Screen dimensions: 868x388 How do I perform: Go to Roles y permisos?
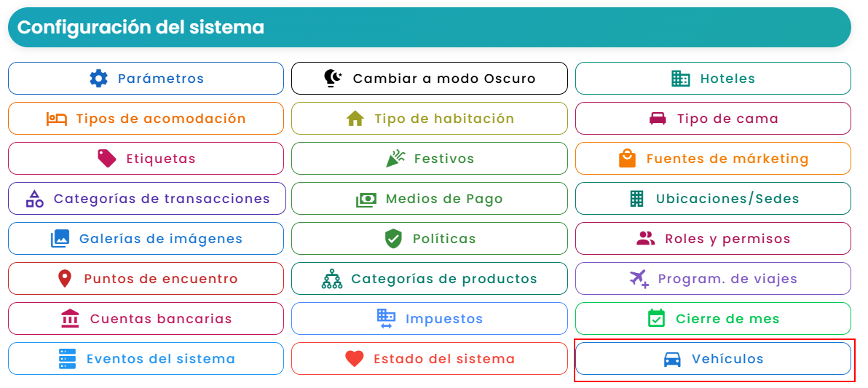713,239
